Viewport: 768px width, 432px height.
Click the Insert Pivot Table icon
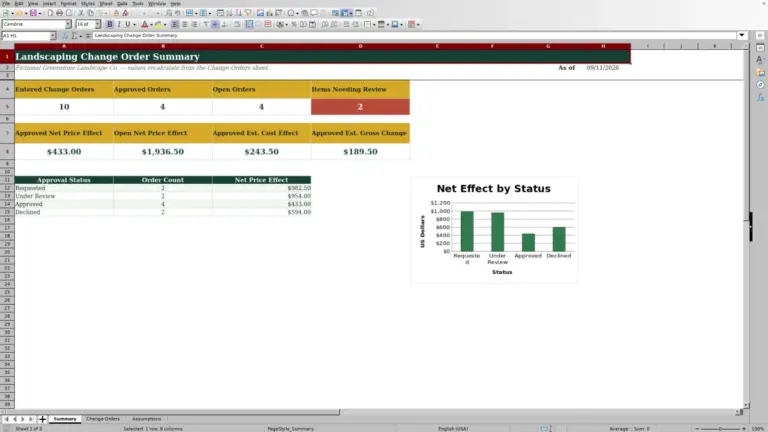(x=279, y=13)
